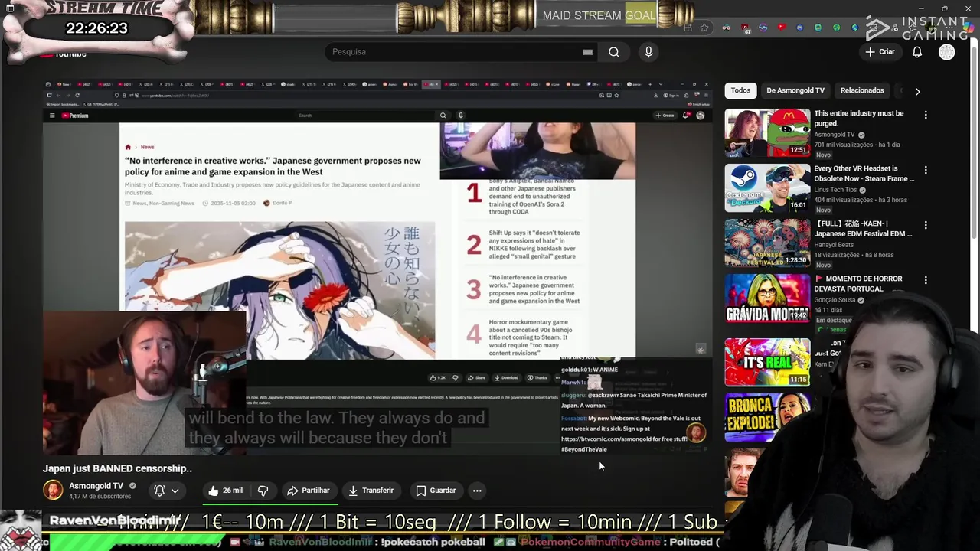
Task: Click the browser split screen icon
Action: click(x=688, y=28)
